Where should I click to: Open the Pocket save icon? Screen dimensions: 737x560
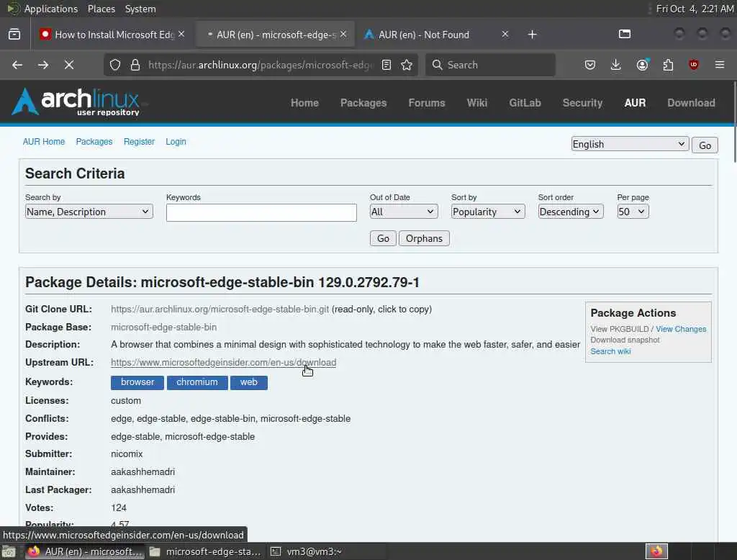point(590,65)
